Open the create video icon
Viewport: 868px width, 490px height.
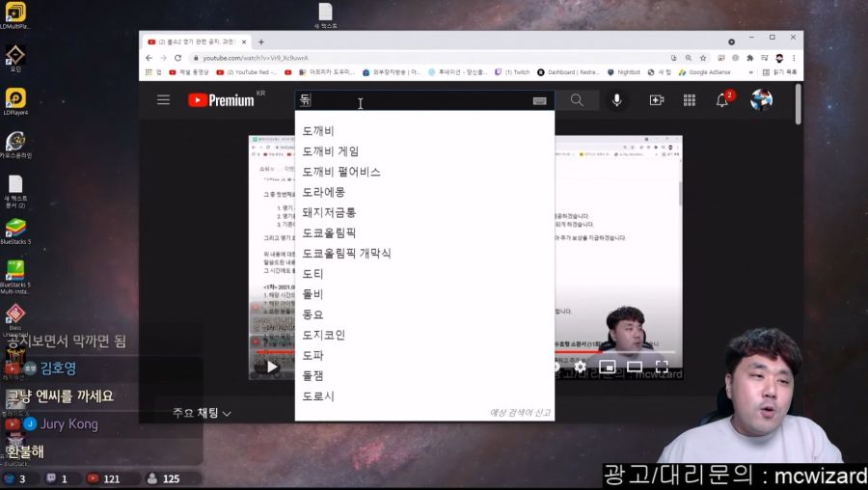click(x=657, y=100)
